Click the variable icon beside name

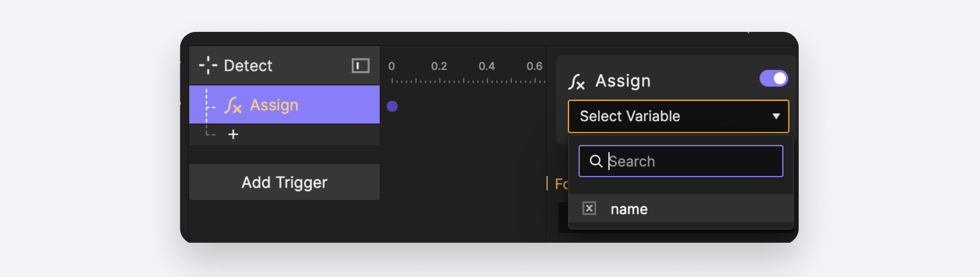coord(589,208)
